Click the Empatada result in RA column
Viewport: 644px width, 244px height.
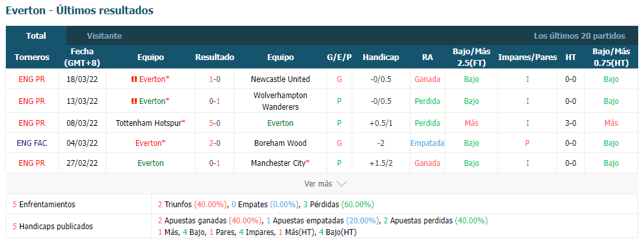427,143
